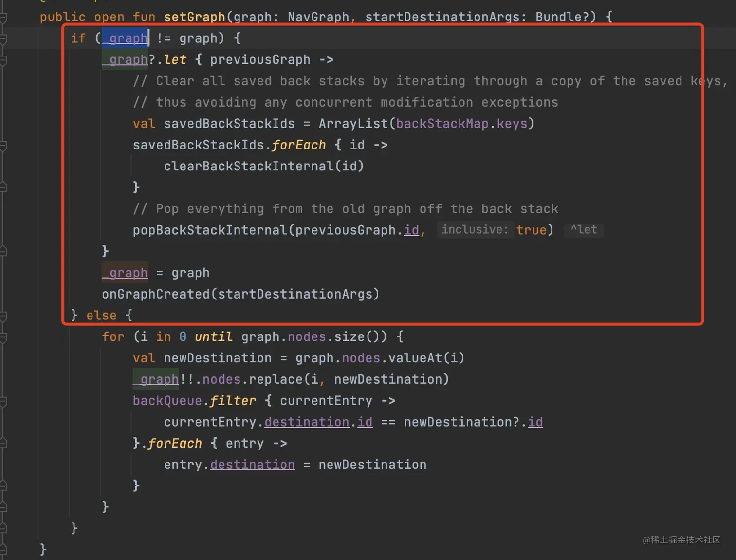Screen dimensions: 736x560
Task: Select the highlighted _graph token in the condition
Action: pos(125,38)
